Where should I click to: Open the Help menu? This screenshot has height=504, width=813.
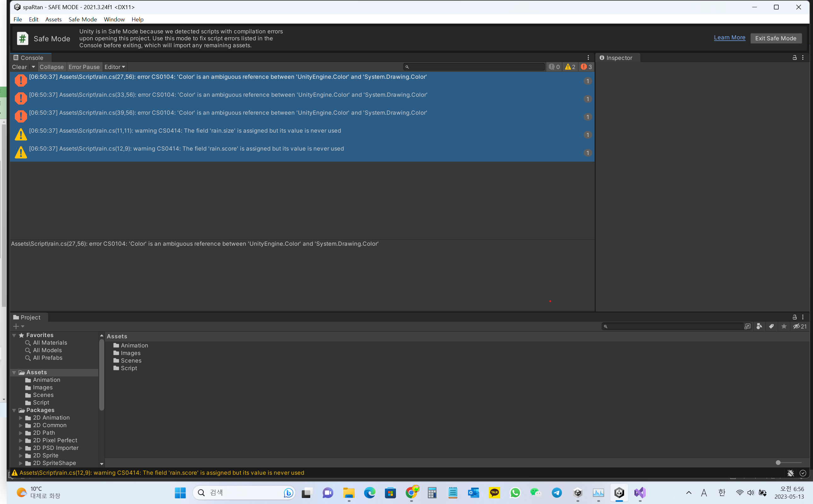tap(137, 19)
